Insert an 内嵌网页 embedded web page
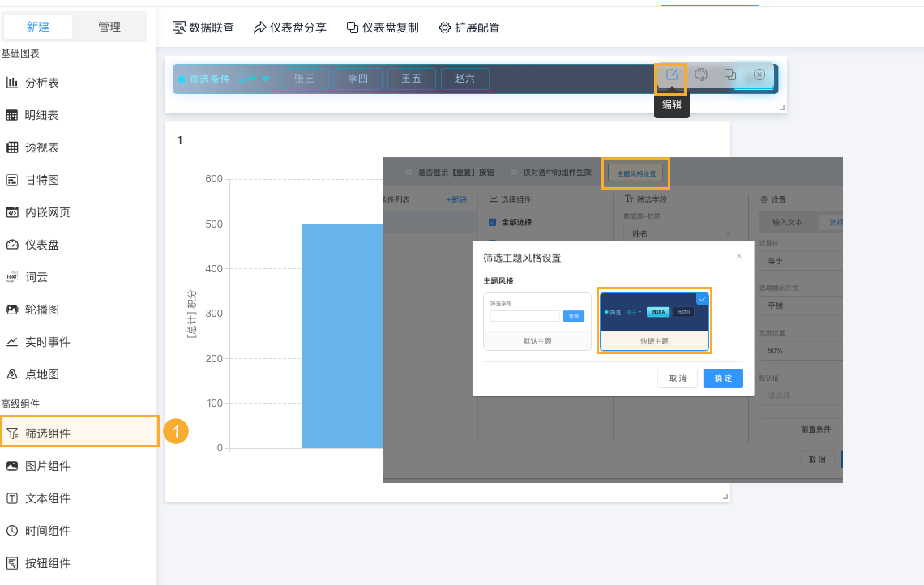 [38, 212]
